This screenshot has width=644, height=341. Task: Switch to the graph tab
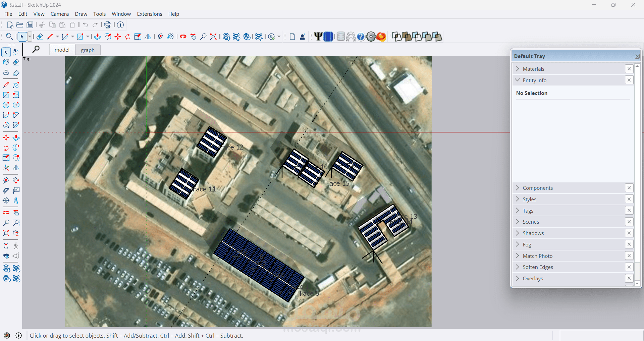[88, 50]
